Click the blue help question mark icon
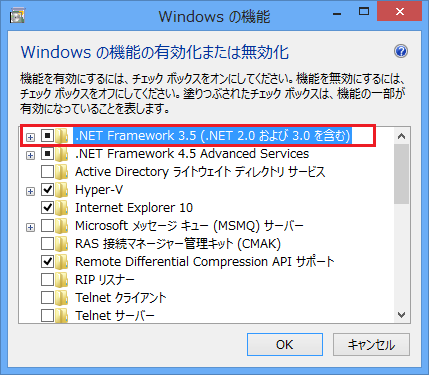429x375 pixels. (x=401, y=51)
